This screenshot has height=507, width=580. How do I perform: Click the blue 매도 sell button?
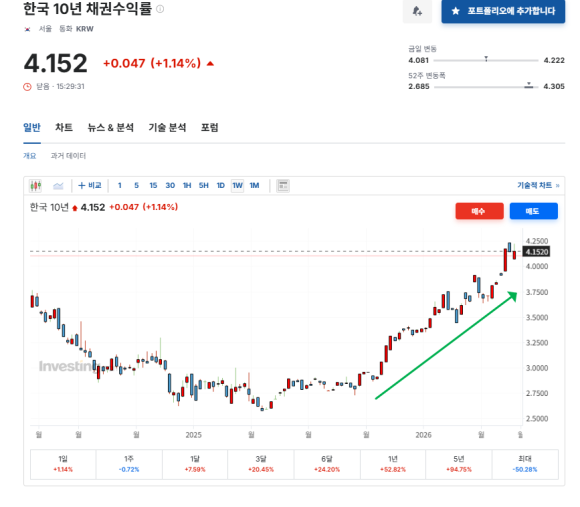[x=533, y=211]
